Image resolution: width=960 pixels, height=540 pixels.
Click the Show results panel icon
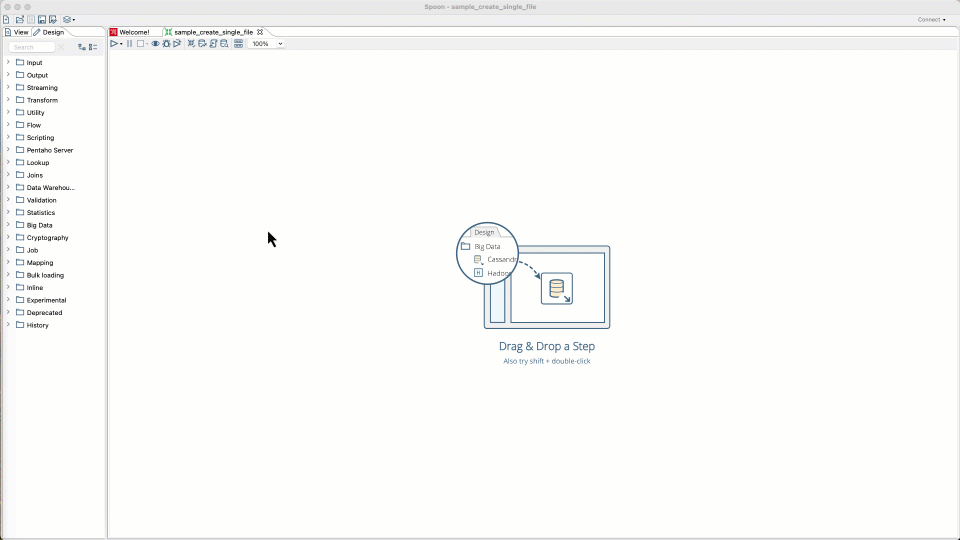pos(238,44)
